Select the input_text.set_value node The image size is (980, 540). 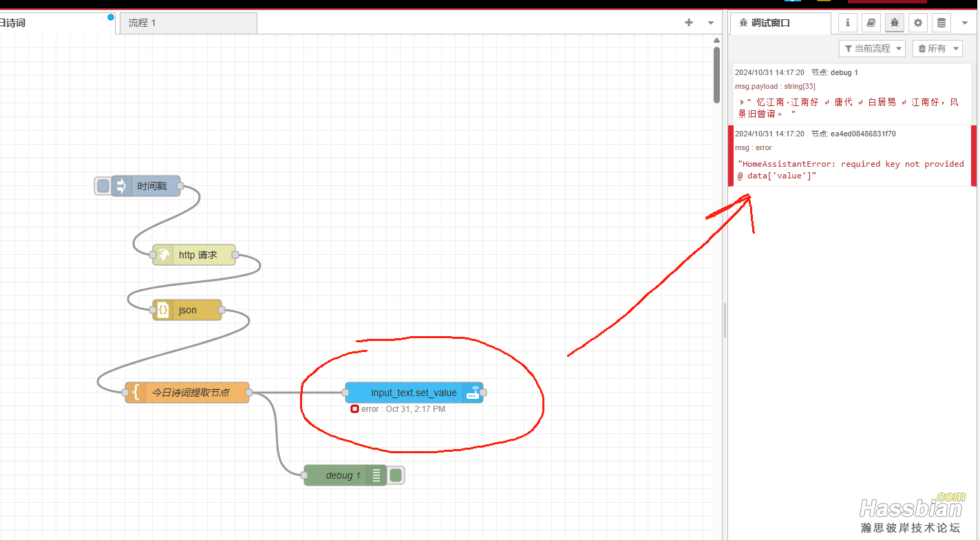click(x=414, y=393)
